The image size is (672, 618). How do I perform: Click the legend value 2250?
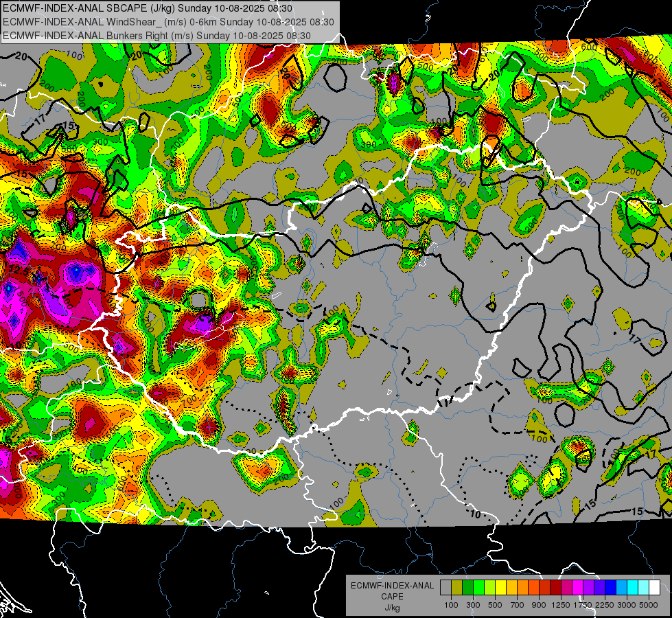click(x=605, y=605)
